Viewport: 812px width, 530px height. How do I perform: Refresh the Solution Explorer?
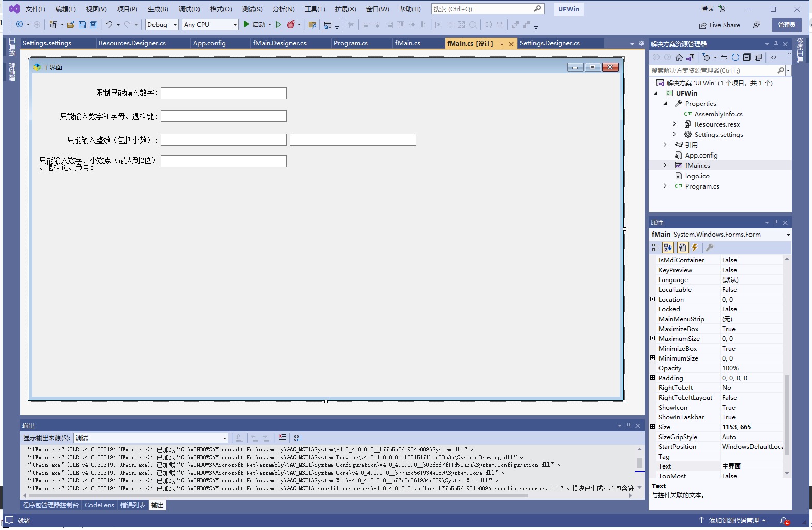pos(736,57)
